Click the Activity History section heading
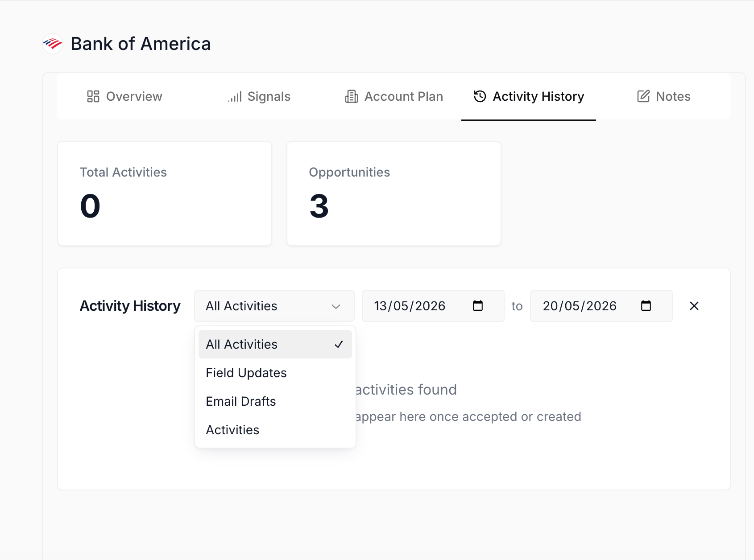The height and width of the screenshot is (560, 754). [x=130, y=306]
